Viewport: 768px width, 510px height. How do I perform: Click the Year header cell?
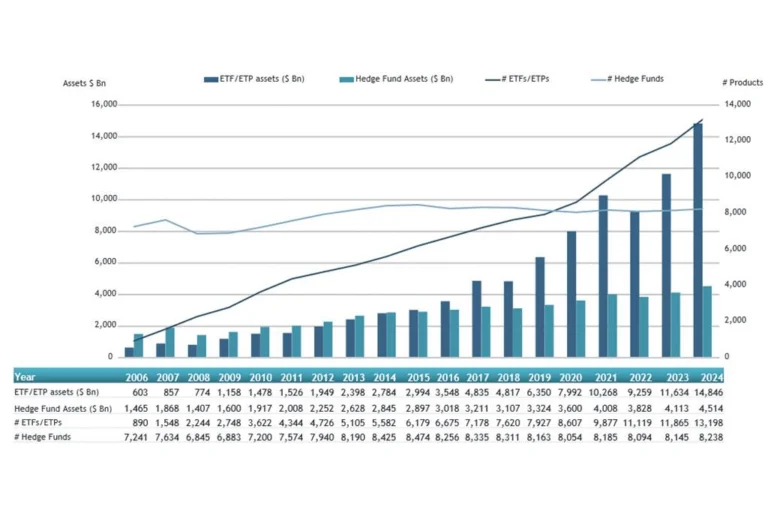25,377
